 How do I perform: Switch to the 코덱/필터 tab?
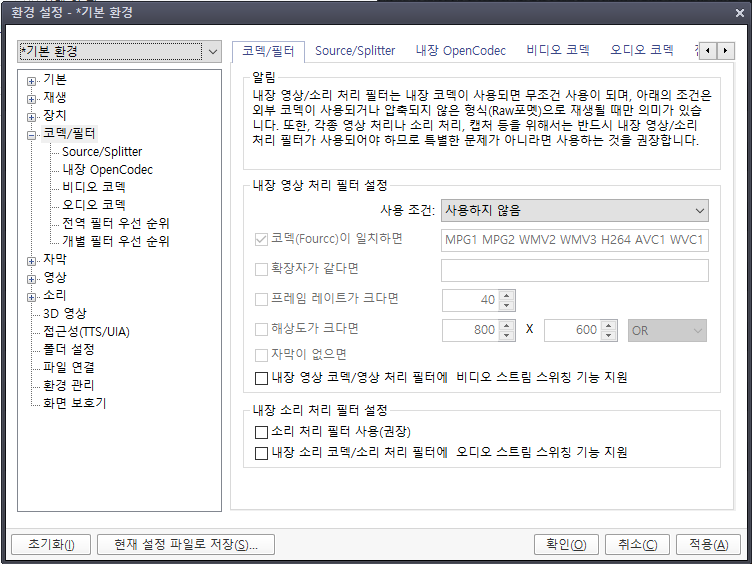tap(268, 51)
